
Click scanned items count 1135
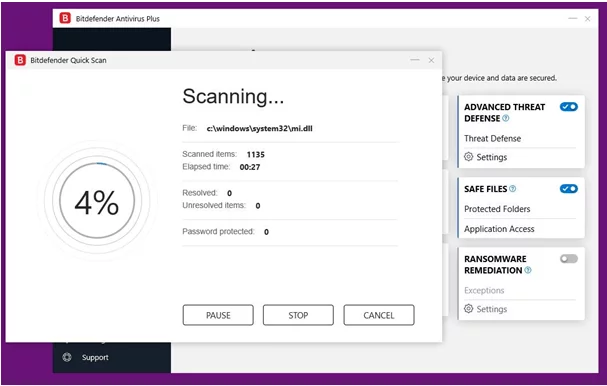255,154
